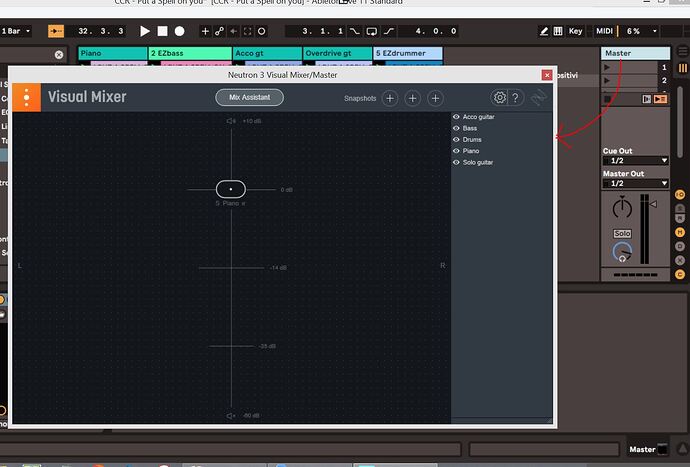This screenshot has height=467, width=690.
Task: Open Visual Mixer help question mark
Action: (515, 97)
